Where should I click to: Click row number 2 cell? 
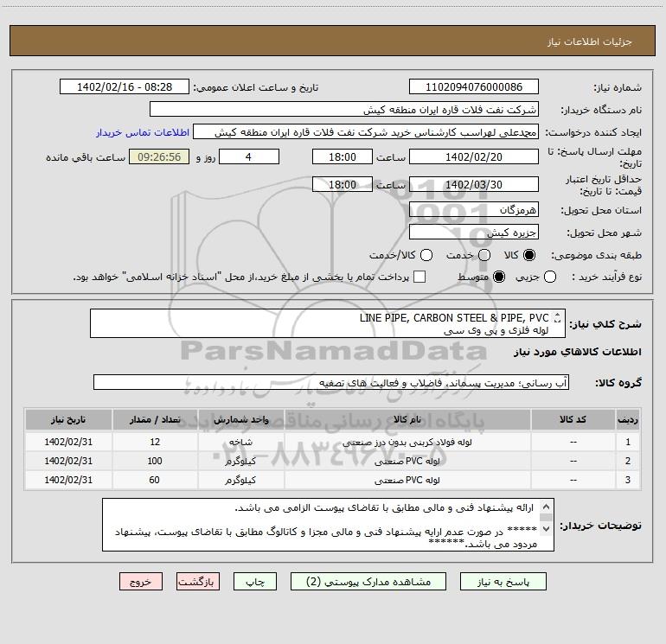(627, 461)
